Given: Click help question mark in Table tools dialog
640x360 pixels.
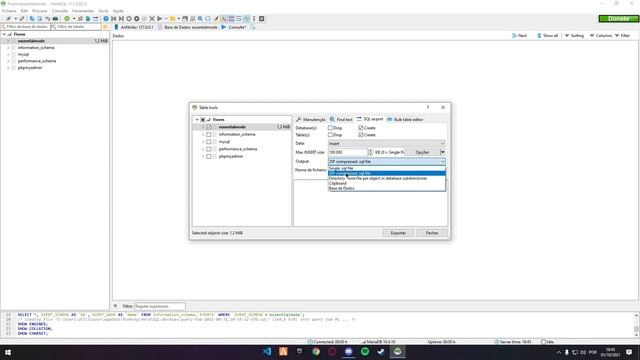Looking at the screenshot, I should pos(428,107).
